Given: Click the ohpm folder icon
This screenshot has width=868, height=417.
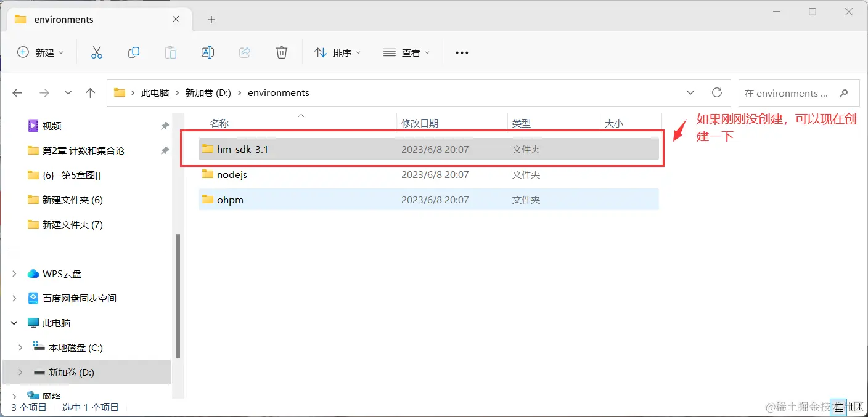Looking at the screenshot, I should pyautogui.click(x=207, y=200).
